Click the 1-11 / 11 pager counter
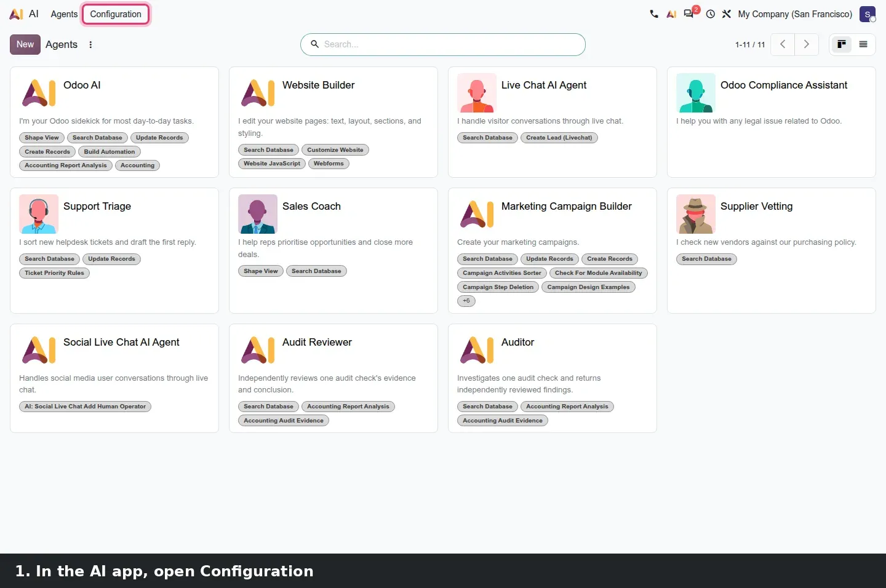Image resolution: width=886 pixels, height=588 pixels. 750,44
